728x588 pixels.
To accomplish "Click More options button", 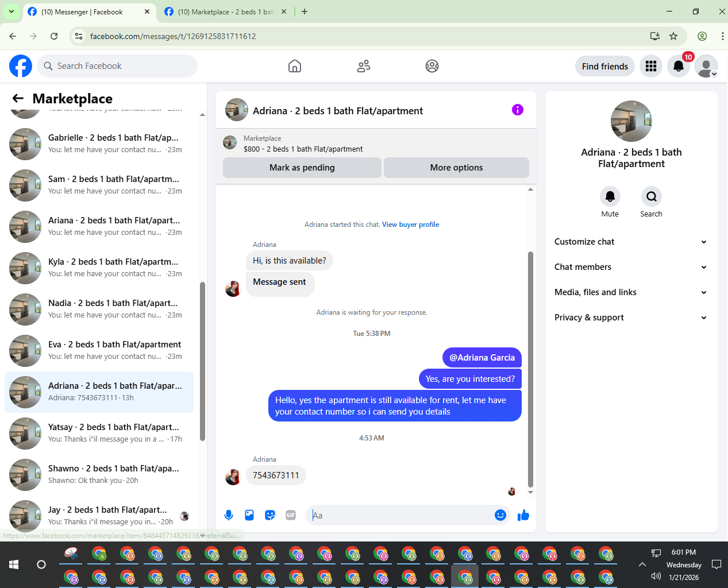I will (456, 168).
